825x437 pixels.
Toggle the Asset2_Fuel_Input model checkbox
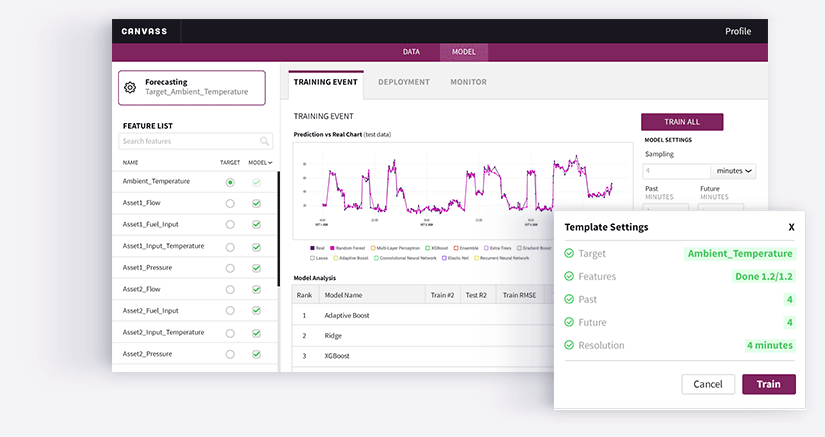[x=257, y=311]
